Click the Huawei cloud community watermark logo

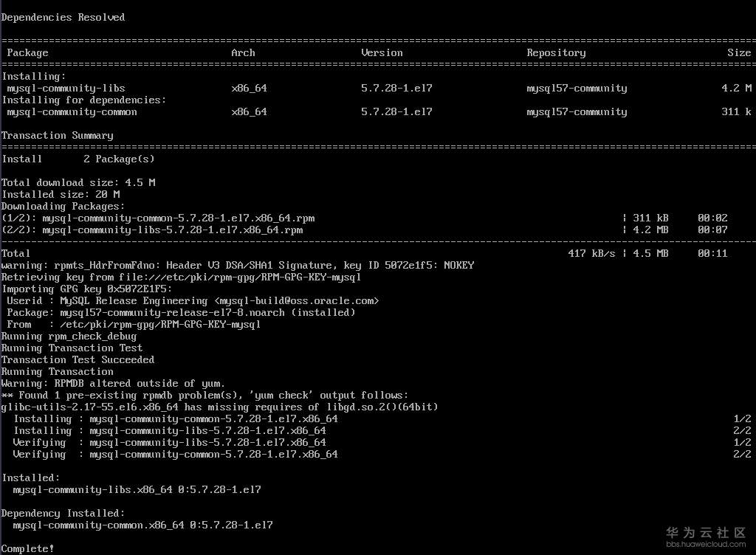[x=705, y=532]
